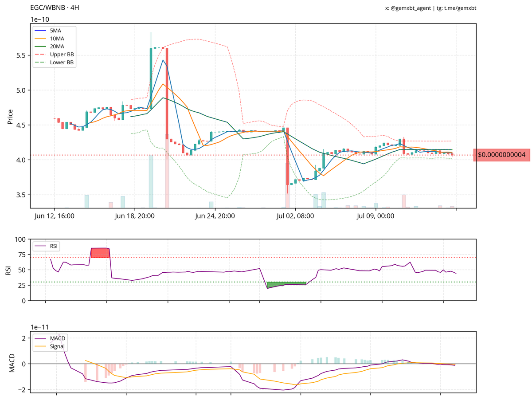This screenshot has height=400, width=532.
Task: Click the Jul 02, 08:00 date label
Action: (296, 216)
